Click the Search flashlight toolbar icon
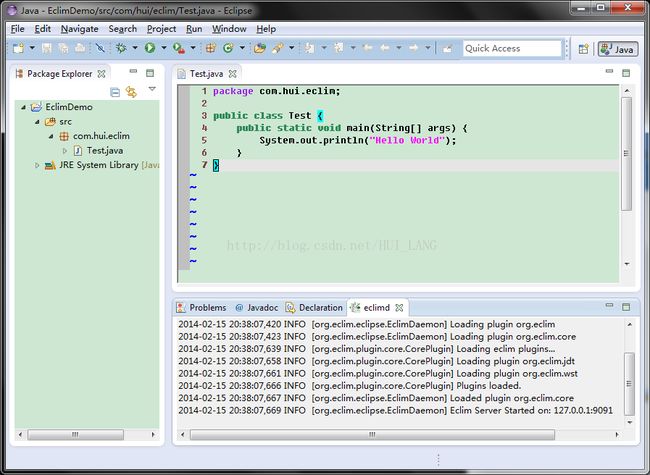Viewport: 650px width, 475px height. [278, 48]
